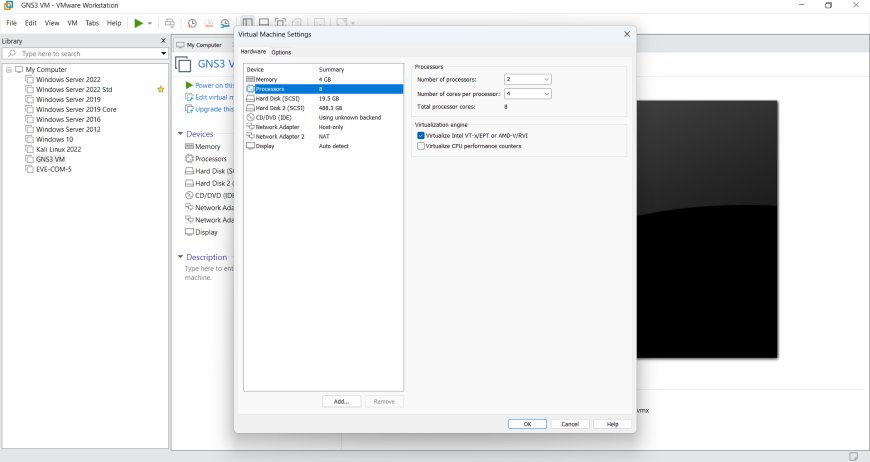Click the Revert to Snapshot icon

click(209, 23)
